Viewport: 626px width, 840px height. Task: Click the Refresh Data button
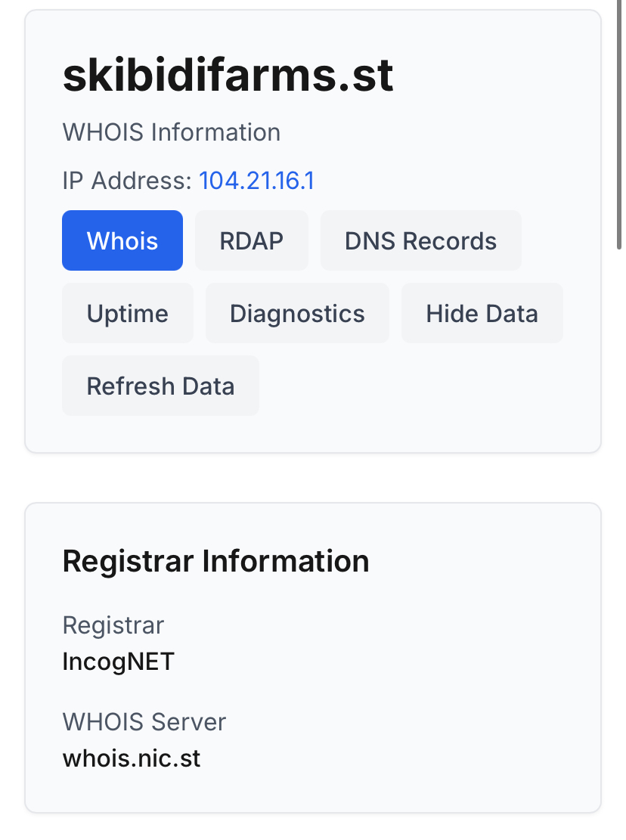click(x=160, y=386)
